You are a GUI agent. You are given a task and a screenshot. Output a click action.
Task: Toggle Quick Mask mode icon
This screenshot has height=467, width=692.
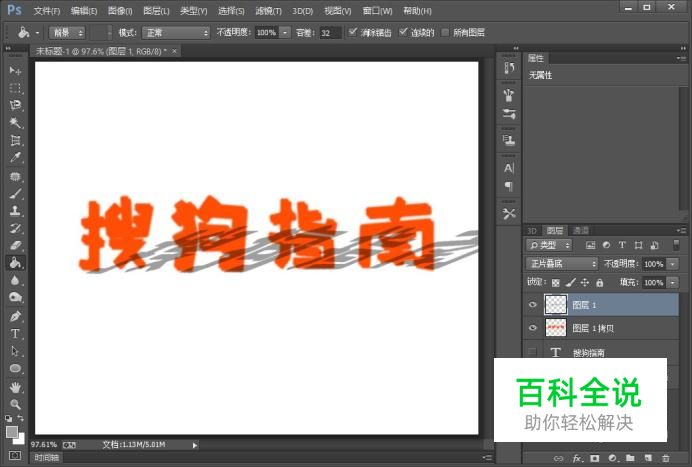click(x=15, y=455)
